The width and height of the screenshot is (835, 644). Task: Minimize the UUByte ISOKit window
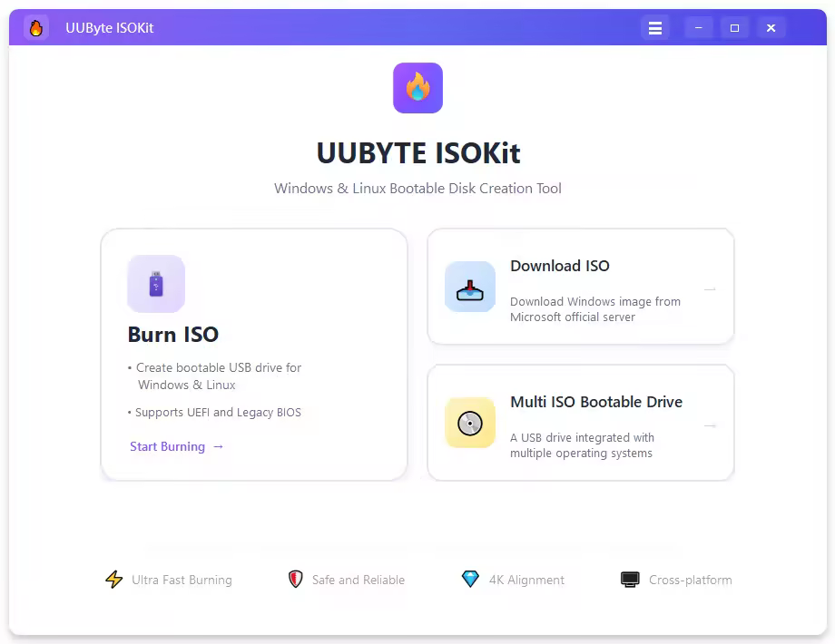tap(699, 28)
